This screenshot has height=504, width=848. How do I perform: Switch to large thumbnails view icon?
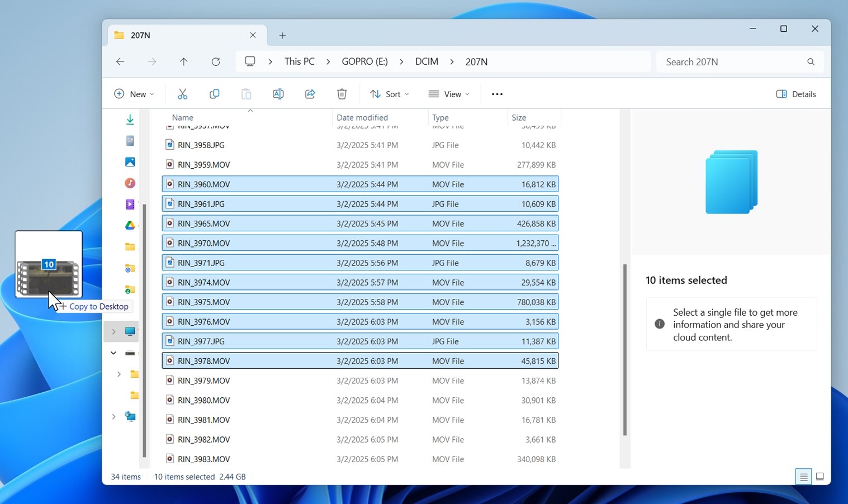tap(820, 477)
